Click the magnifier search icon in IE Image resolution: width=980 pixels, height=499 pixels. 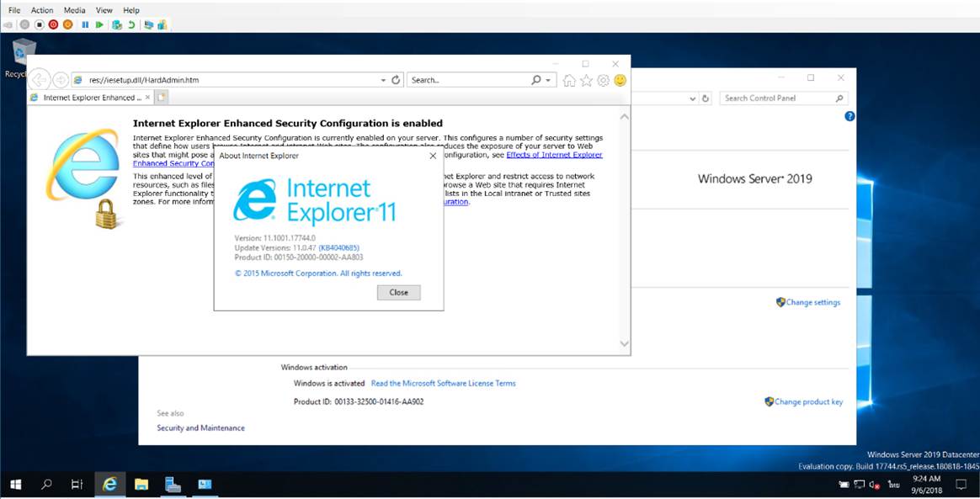pos(535,80)
